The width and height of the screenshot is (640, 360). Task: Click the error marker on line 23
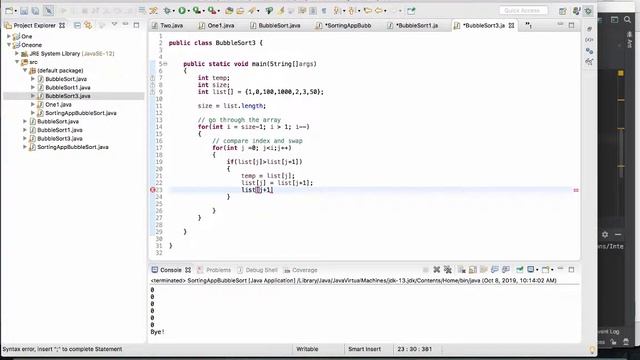pyautogui.click(x=153, y=190)
